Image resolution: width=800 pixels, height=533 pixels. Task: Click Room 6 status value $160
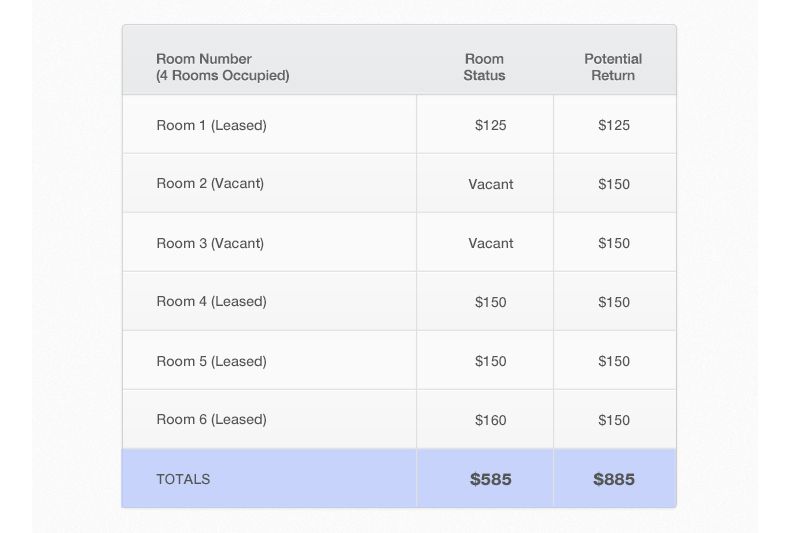[491, 420]
